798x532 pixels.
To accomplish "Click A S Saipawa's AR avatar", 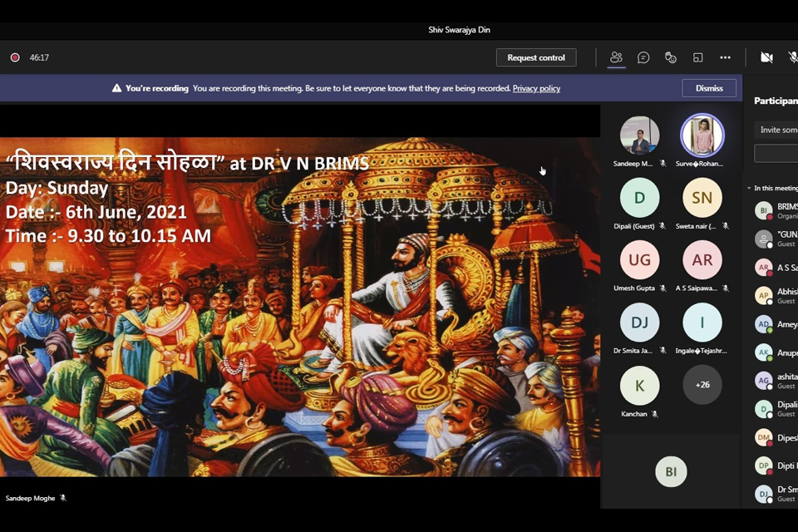I will (702, 259).
